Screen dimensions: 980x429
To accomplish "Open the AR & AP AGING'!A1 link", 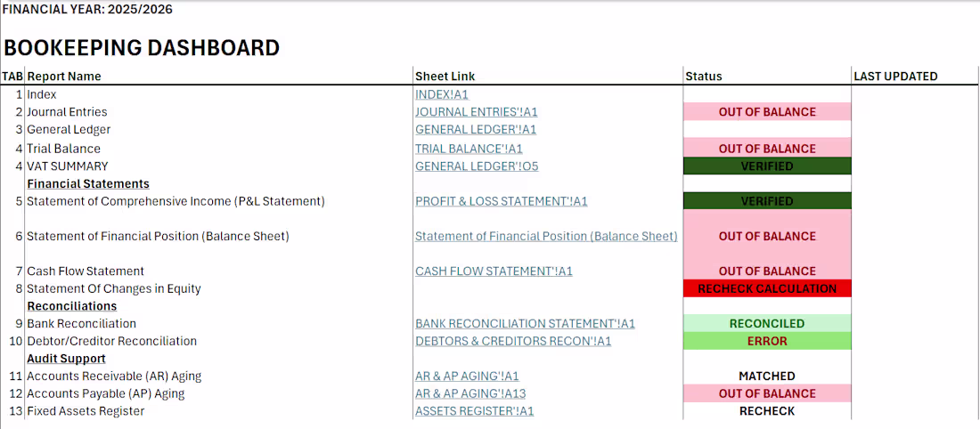I will [x=467, y=376].
